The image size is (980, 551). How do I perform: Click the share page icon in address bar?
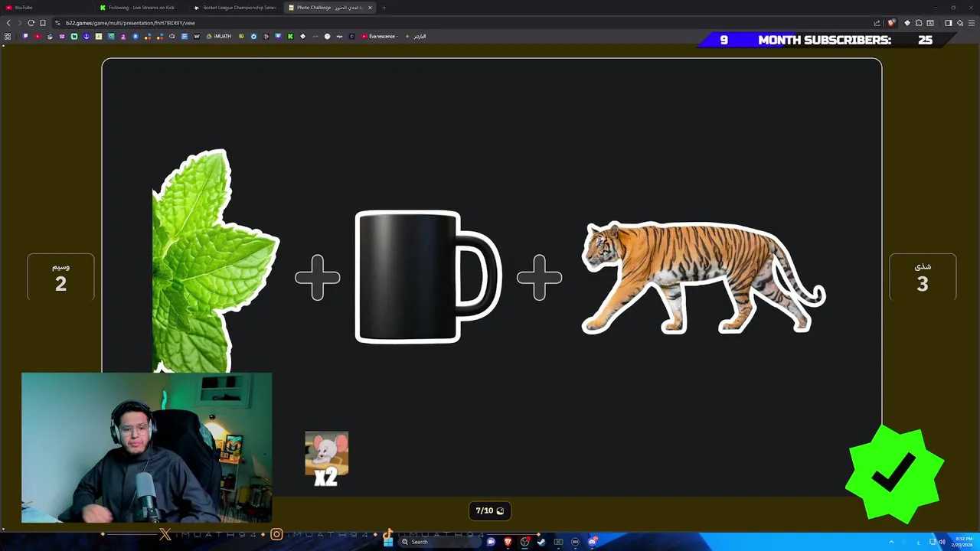click(877, 23)
